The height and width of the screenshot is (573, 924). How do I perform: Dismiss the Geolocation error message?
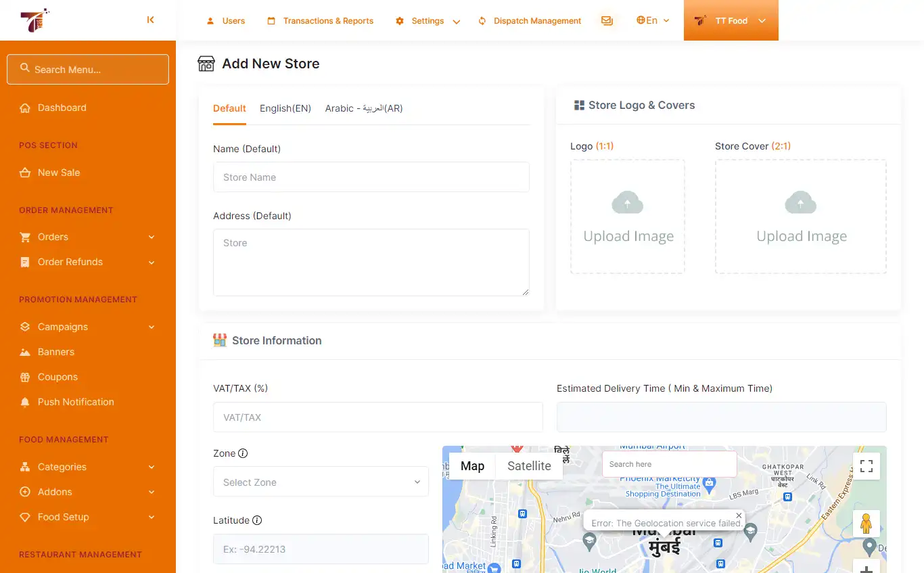pyautogui.click(x=739, y=515)
